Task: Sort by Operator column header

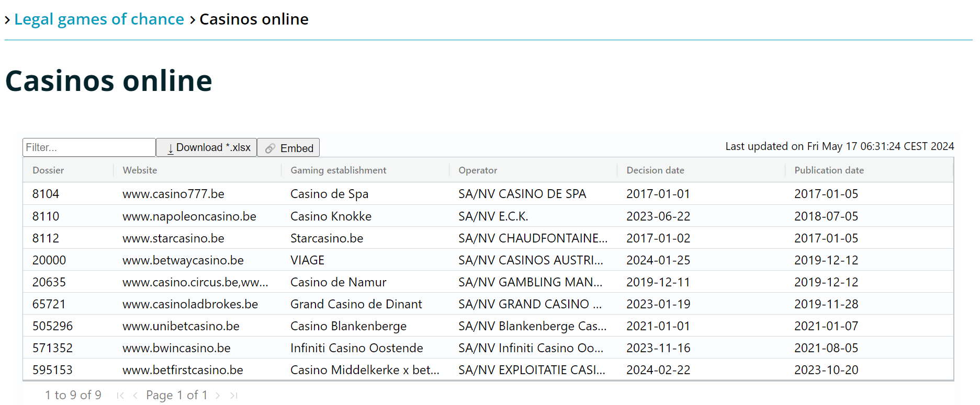Action: click(x=478, y=170)
